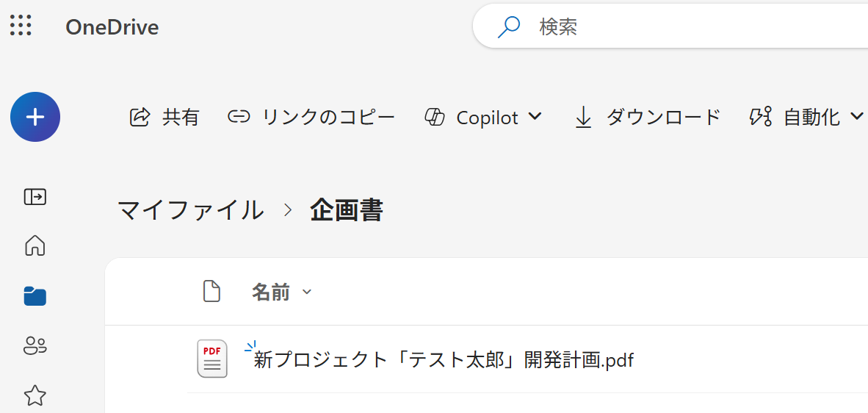Click the 共有 share button
868x413 pixels.
point(164,117)
